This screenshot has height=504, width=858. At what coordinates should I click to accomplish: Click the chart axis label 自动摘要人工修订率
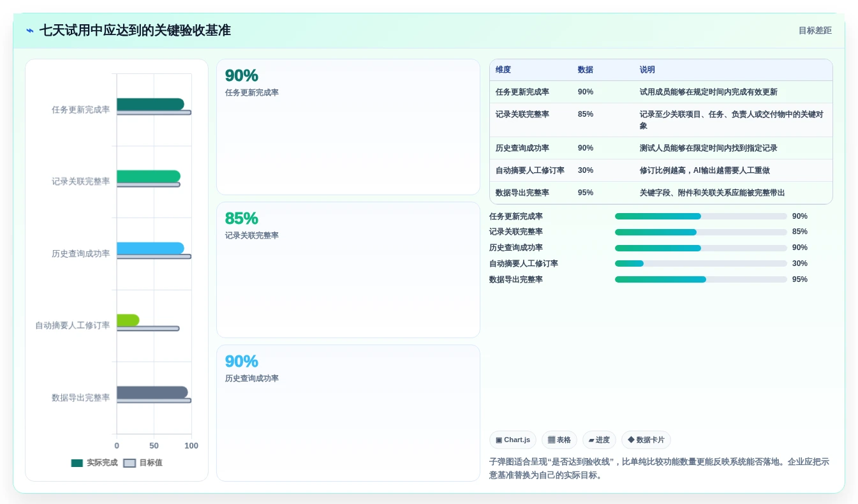click(x=73, y=325)
